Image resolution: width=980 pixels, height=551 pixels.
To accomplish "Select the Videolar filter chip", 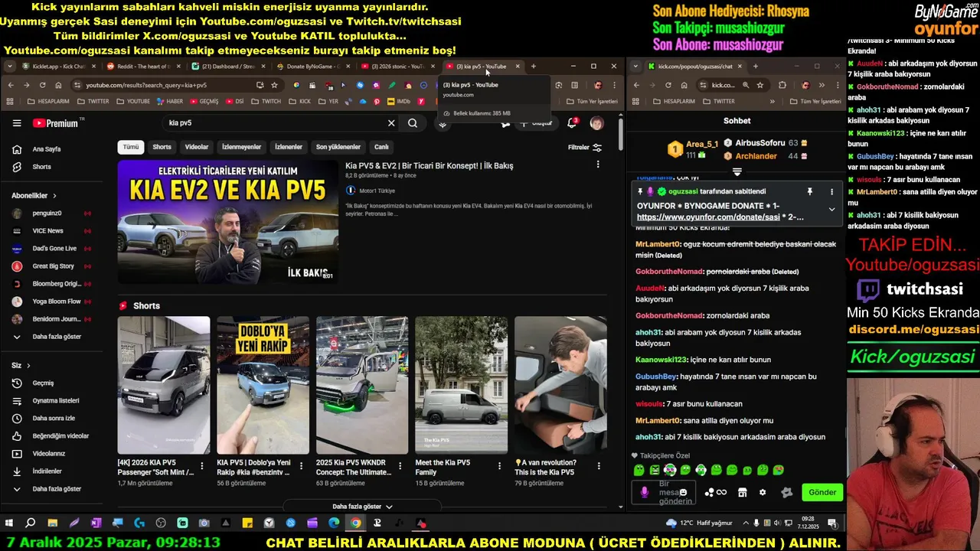I will tap(197, 147).
